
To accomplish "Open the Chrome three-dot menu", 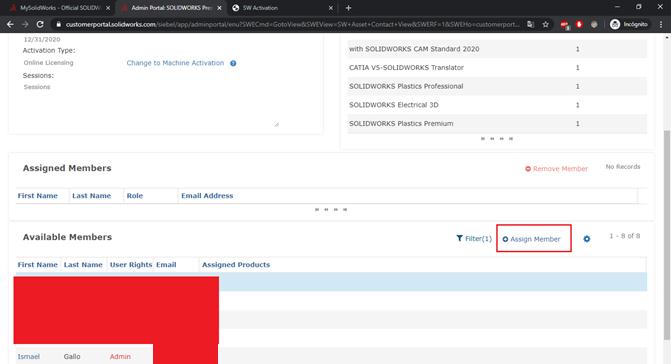I will 661,24.
